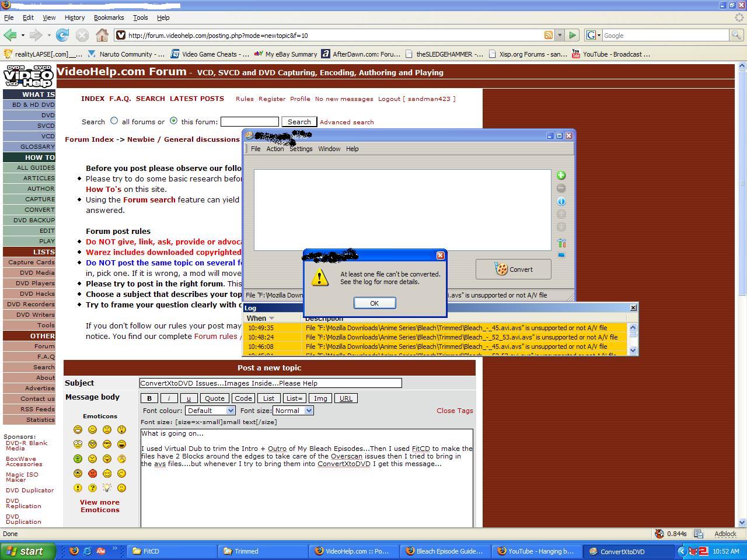Insert the light bulb idea emoticon
This screenshot has width=747, height=560.
click(107, 488)
